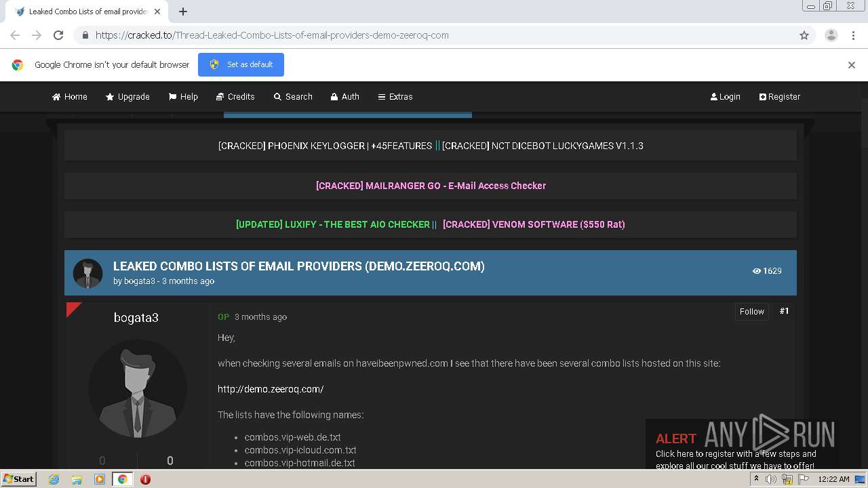Show hidden system tray icons
The width and height of the screenshot is (868, 488).
[x=756, y=479]
